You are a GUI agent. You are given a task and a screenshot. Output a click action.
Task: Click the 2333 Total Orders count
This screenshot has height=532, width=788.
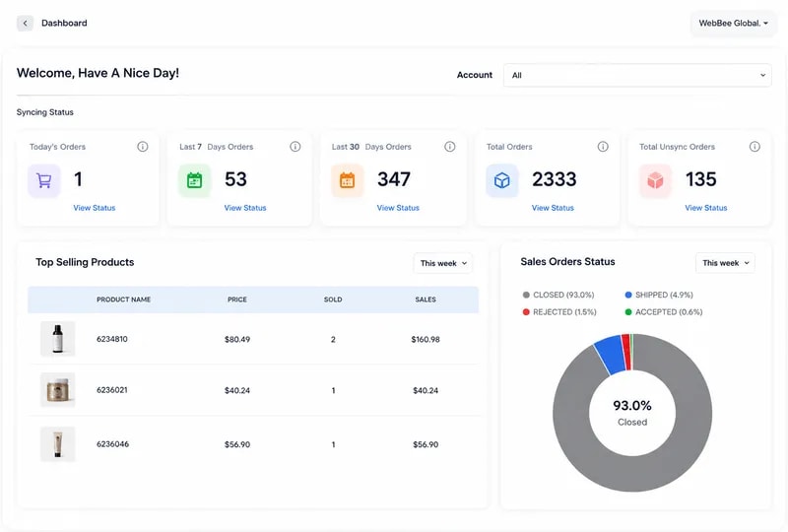point(555,179)
